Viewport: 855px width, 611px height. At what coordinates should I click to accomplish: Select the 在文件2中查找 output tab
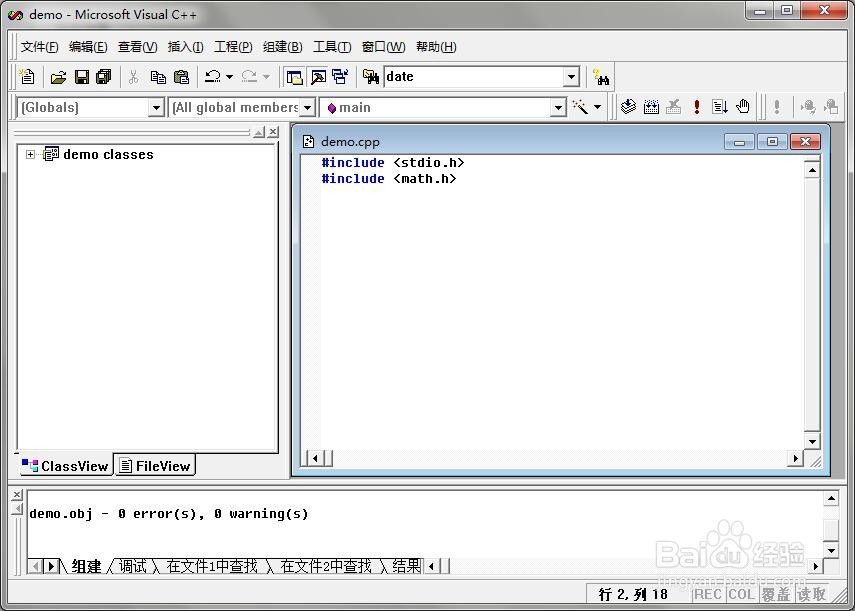point(326,566)
